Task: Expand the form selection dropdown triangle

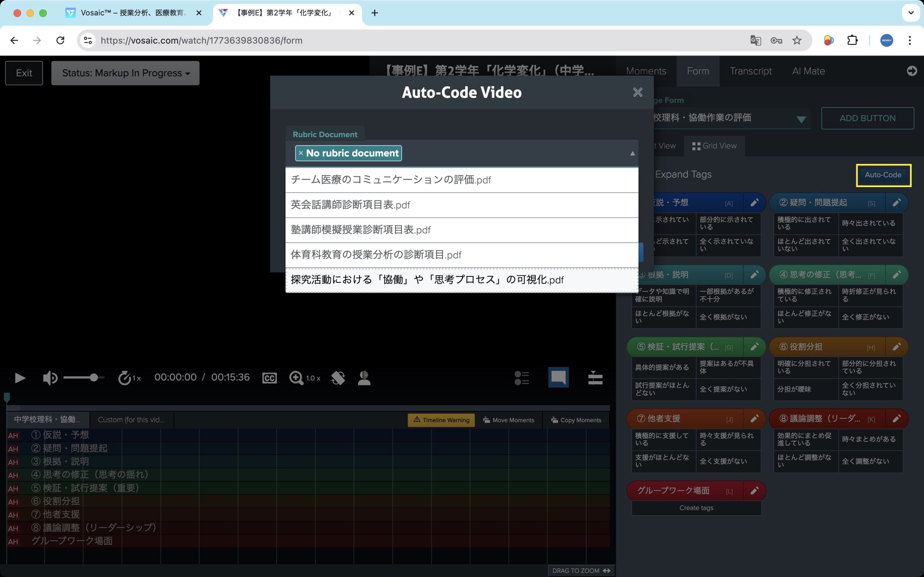Action: click(x=801, y=119)
